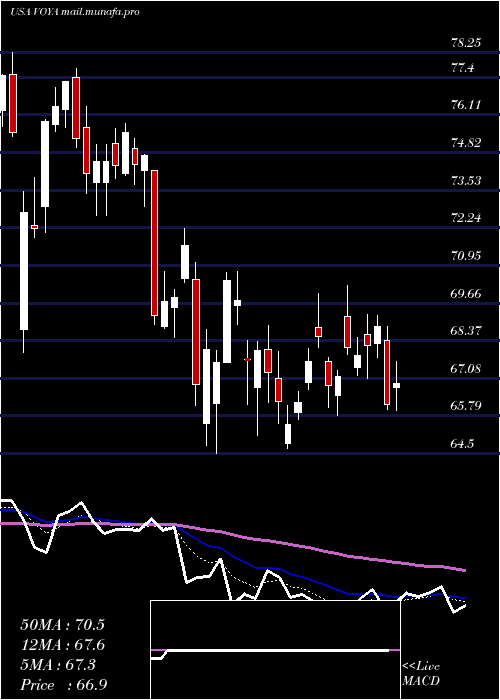Click the 'USA VOYA mail.munafa.pro' title text
500x700 pixels.
(x=75, y=12)
